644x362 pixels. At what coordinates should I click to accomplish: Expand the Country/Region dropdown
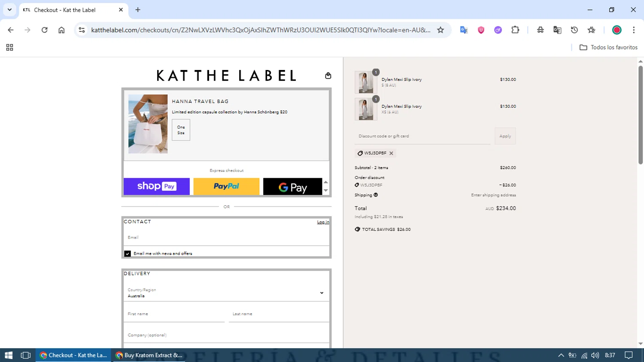point(226,293)
